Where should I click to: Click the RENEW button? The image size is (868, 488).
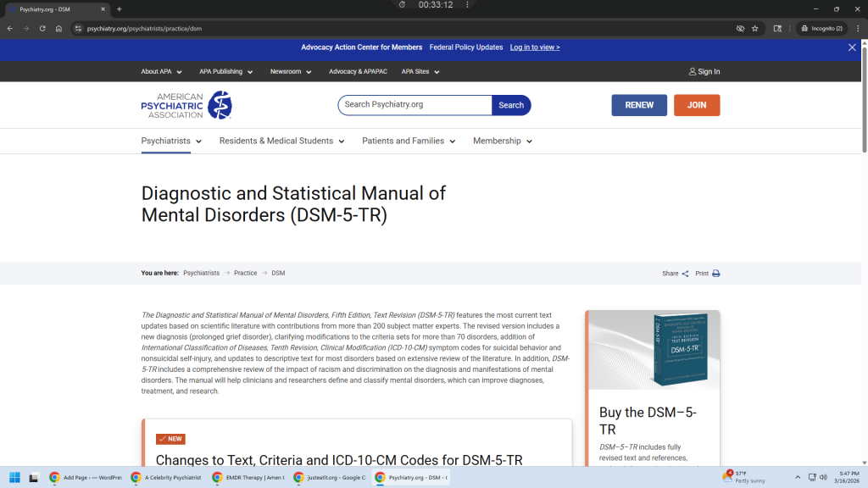click(x=639, y=105)
